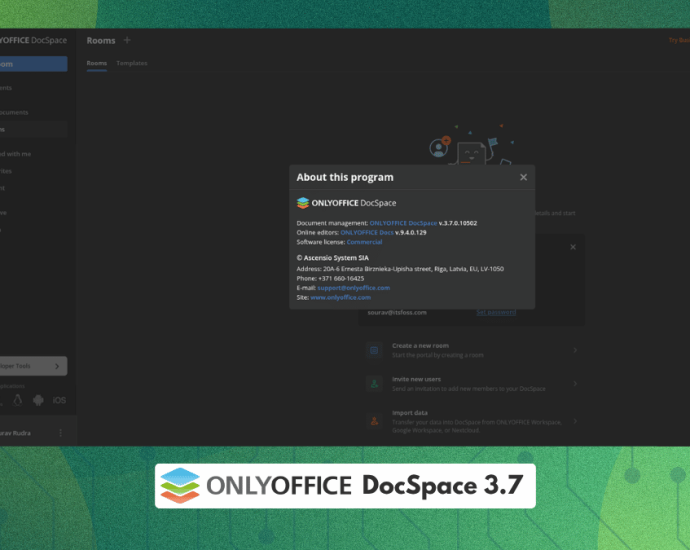Open the Developer Tools chevron button
Image resolution: width=690 pixels, height=550 pixels.
pyautogui.click(x=57, y=366)
